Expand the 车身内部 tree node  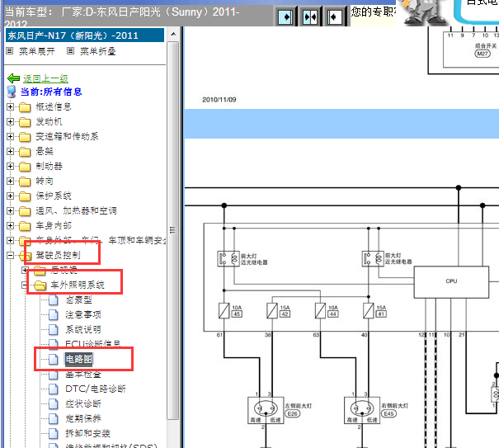click(10, 225)
